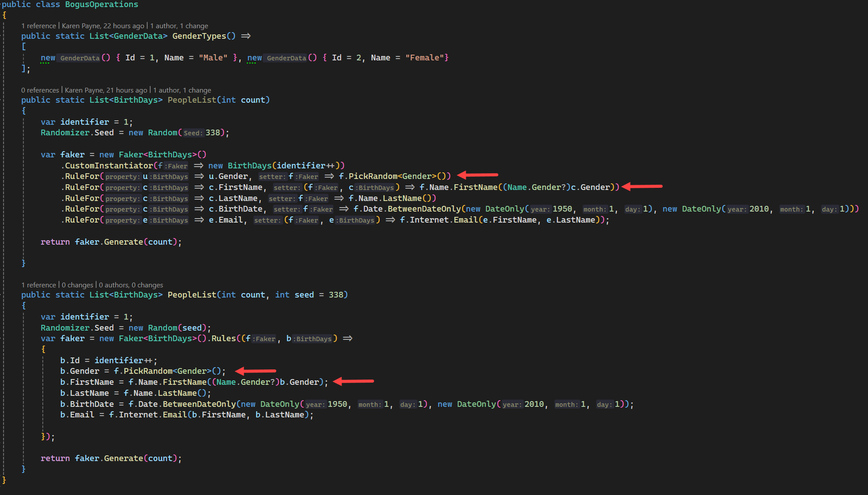This screenshot has width=868, height=495.
Task: Click the string literal "Female"
Action: (424, 57)
